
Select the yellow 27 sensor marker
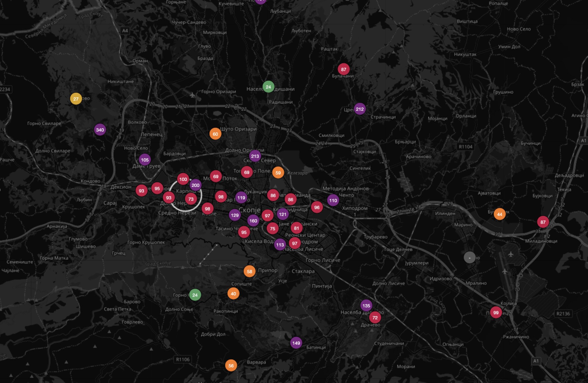(x=76, y=99)
